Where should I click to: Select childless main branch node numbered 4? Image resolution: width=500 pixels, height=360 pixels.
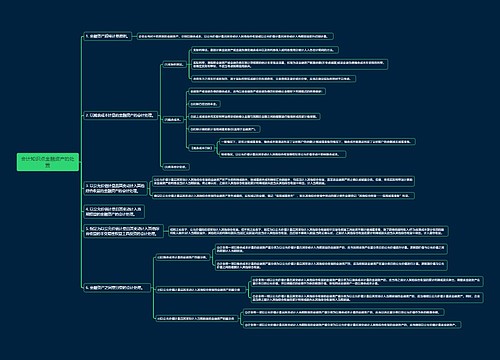pyautogui.click(x=114, y=212)
